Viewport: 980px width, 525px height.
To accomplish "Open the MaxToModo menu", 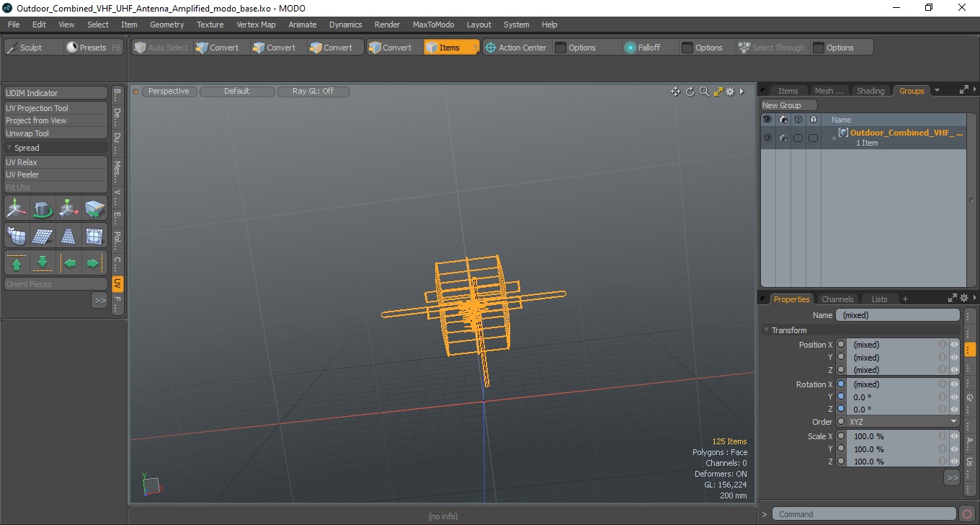I will click(x=433, y=25).
